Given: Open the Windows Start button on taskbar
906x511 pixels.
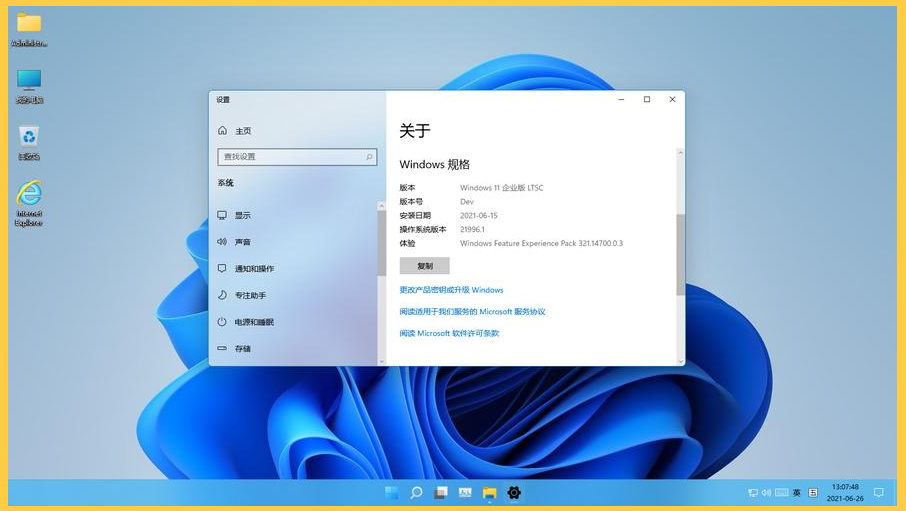Looking at the screenshot, I should coord(392,493).
